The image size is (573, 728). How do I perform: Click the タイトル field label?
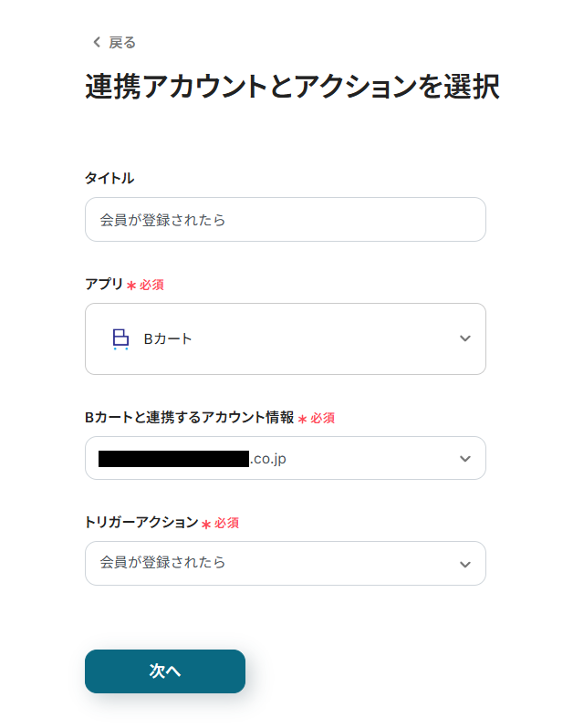click(x=109, y=177)
